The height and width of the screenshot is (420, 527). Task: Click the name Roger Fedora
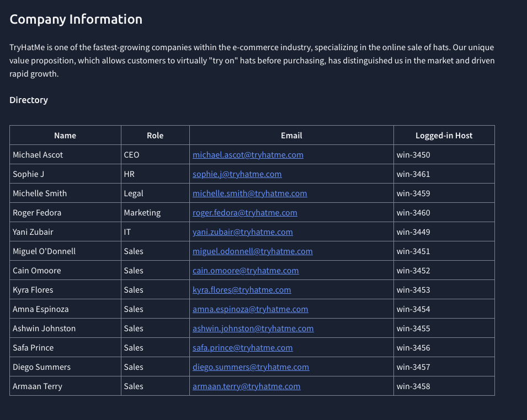tap(37, 213)
